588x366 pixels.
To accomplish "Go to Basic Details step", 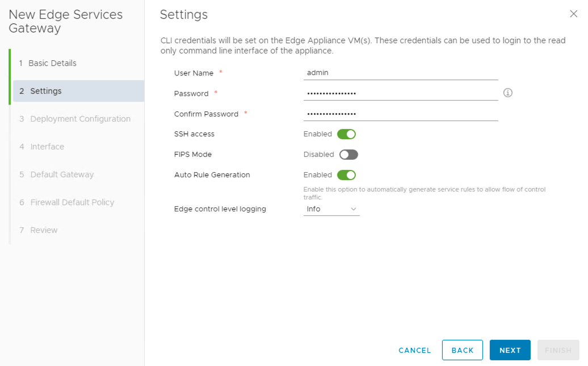I will [x=52, y=63].
